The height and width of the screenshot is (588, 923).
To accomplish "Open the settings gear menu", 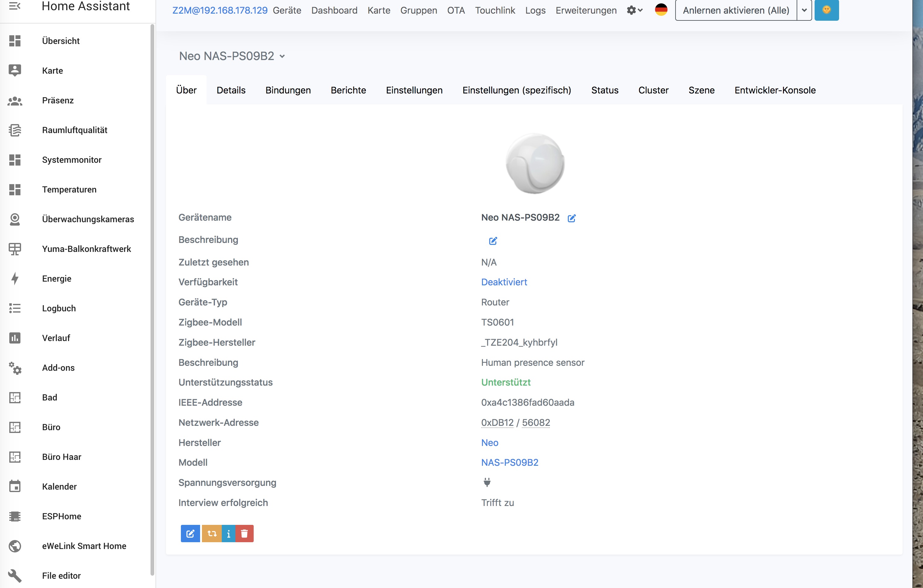I will tap(634, 10).
